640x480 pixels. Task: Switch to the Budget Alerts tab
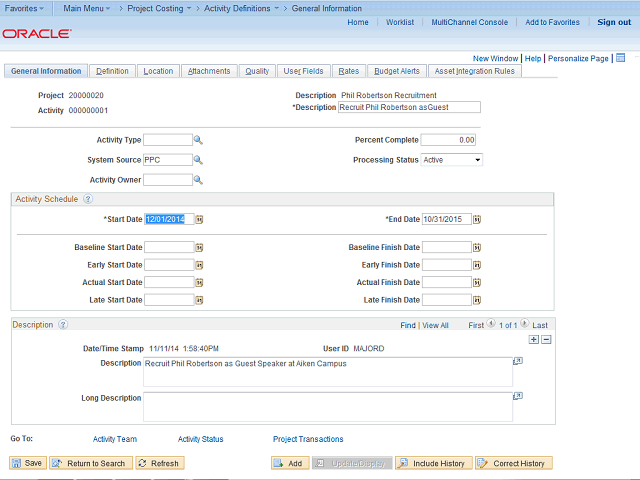point(397,71)
